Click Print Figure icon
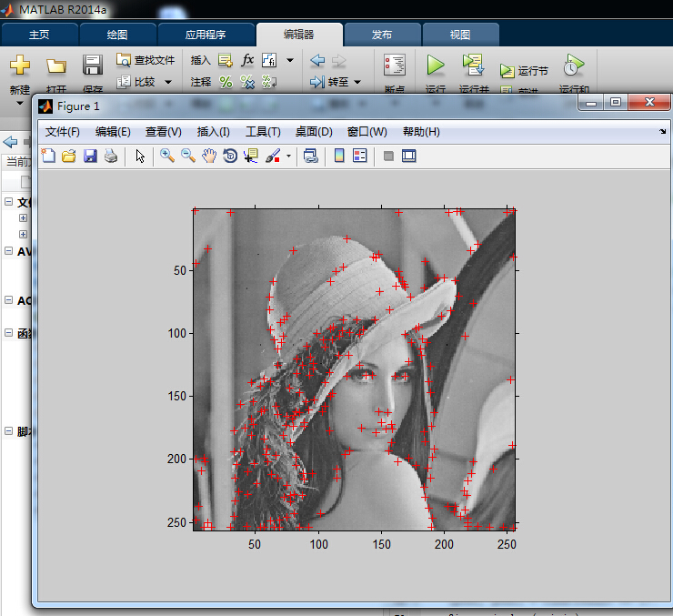 [x=111, y=156]
